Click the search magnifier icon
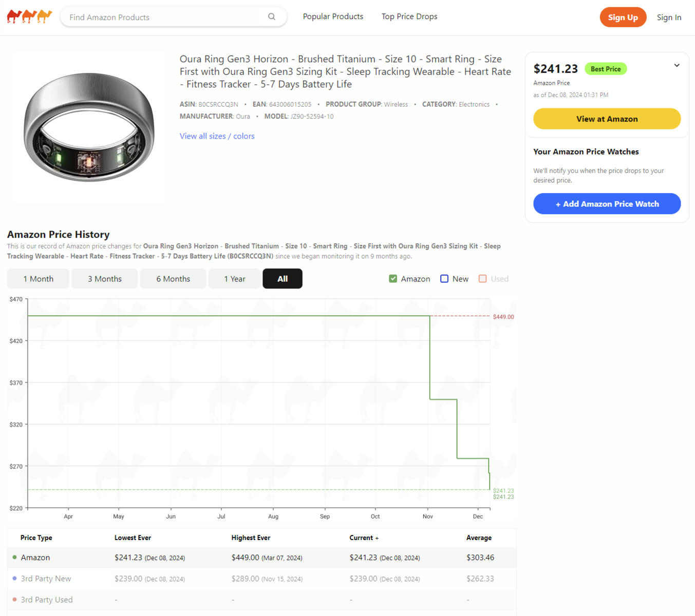Viewport: 695px width, 616px height. coord(272,17)
